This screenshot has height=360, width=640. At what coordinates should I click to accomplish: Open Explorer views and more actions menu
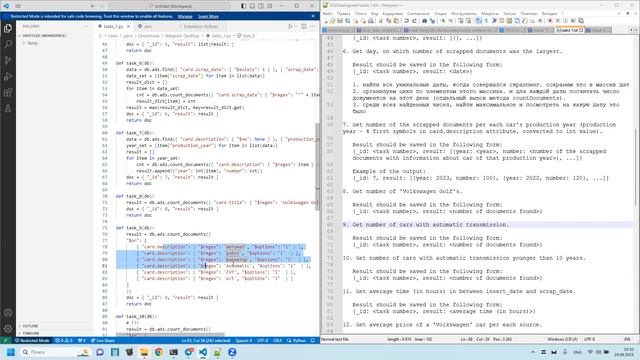pyautogui.click(x=85, y=27)
